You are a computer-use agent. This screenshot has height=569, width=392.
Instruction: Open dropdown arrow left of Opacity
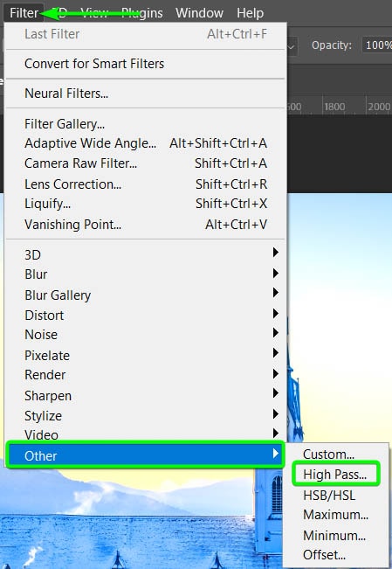pyautogui.click(x=292, y=46)
